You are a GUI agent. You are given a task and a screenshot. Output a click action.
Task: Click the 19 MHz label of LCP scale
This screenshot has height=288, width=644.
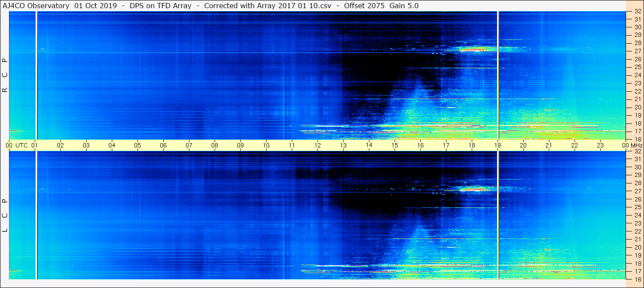coord(638,255)
